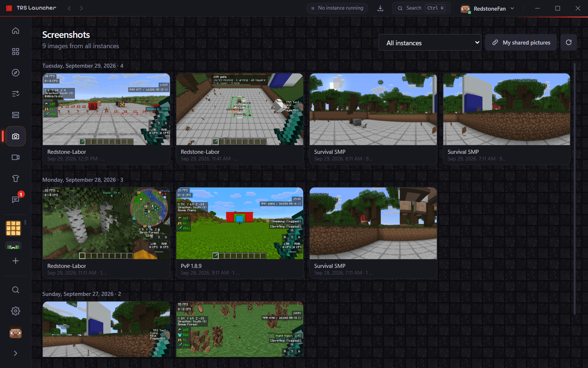
Task: Go forward with the right arrow
Action: (81, 8)
